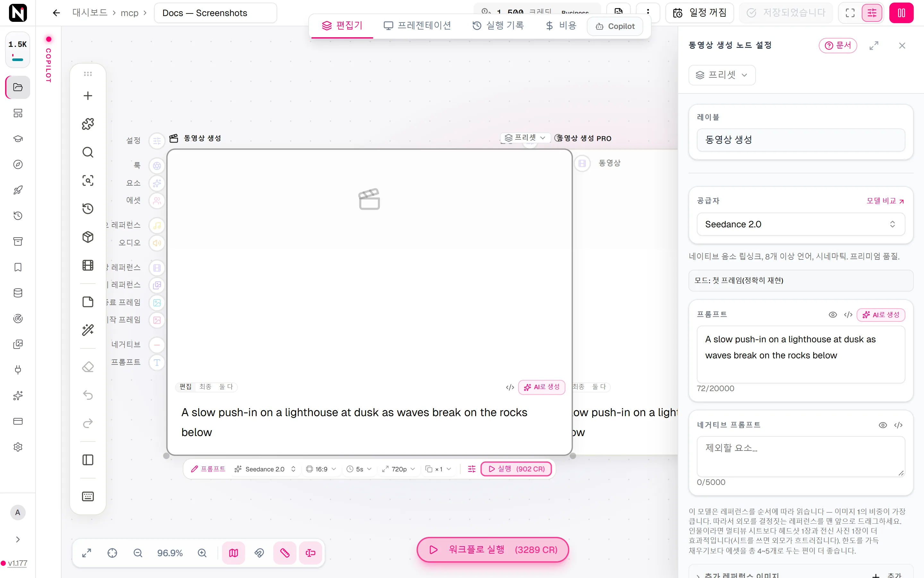924x578 pixels.
Task: Click the Copilot button in the tab bar
Action: pyautogui.click(x=615, y=26)
